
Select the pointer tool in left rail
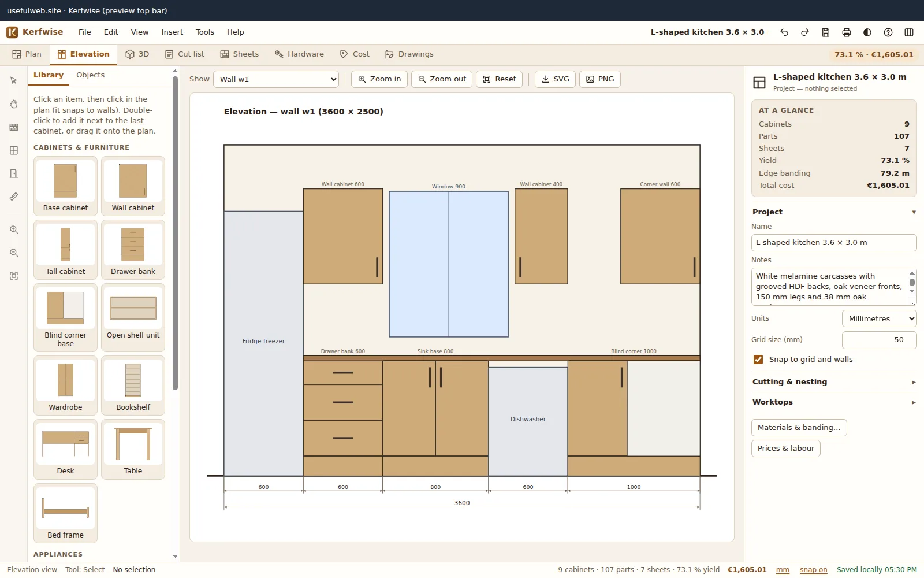14,80
